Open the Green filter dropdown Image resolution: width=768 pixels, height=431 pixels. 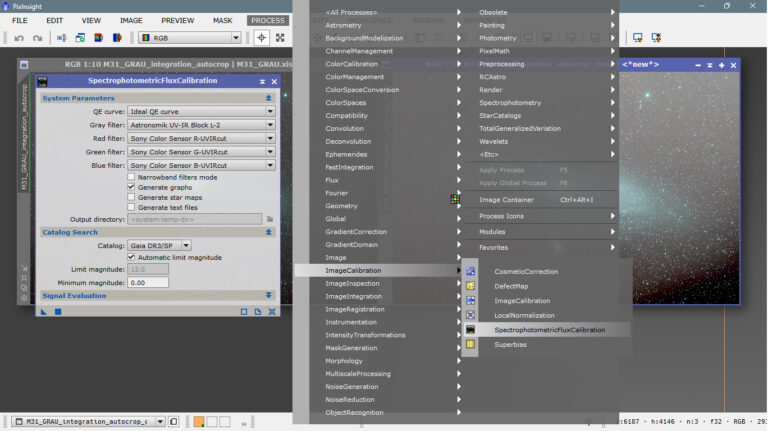(201, 152)
